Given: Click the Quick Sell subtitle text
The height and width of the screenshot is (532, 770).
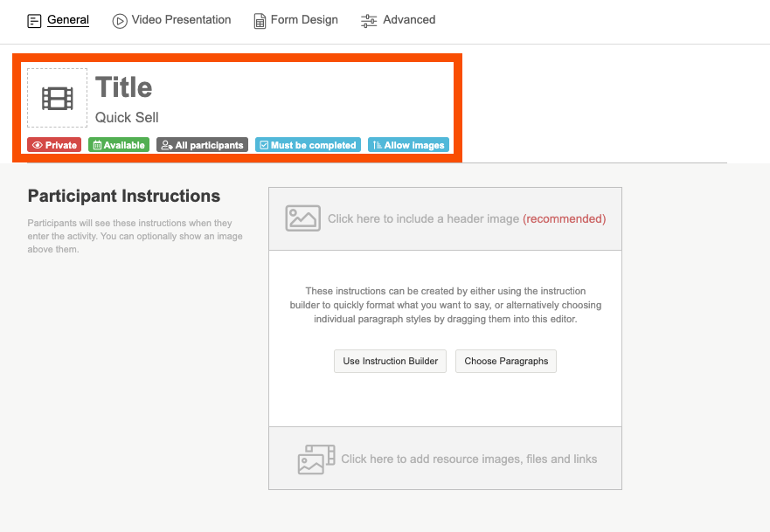Looking at the screenshot, I should pyautogui.click(x=127, y=117).
